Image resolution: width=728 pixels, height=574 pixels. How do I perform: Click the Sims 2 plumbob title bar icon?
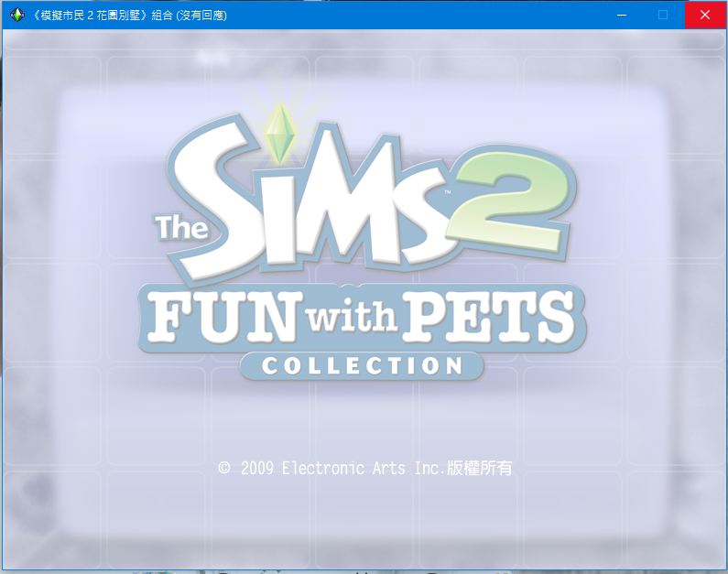pos(17,15)
